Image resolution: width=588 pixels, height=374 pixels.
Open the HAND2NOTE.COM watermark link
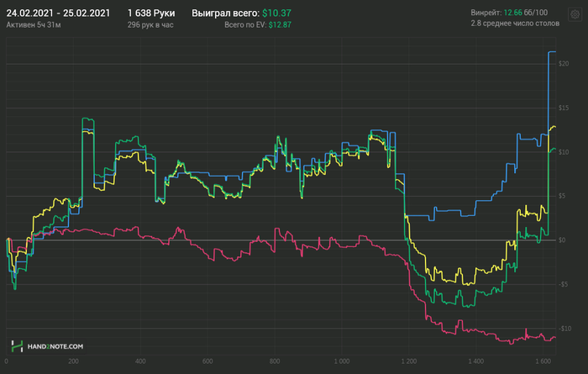(x=55, y=346)
